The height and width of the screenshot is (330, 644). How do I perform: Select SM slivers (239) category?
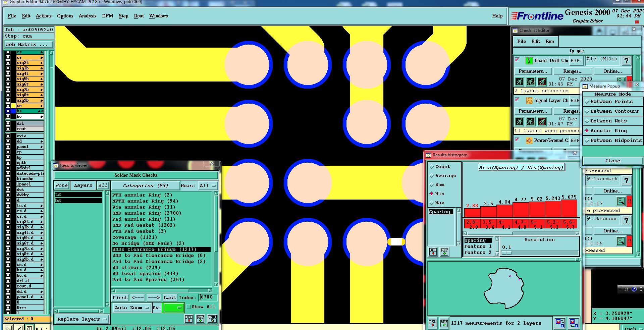click(136, 268)
